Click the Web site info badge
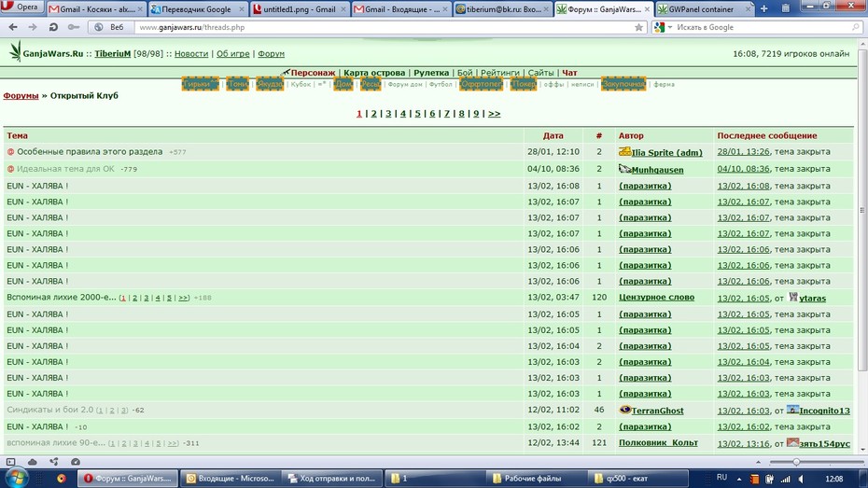 pyautogui.click(x=110, y=27)
